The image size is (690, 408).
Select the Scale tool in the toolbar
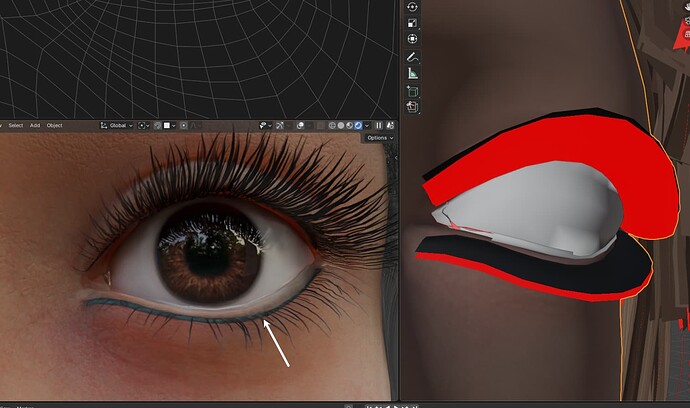click(x=412, y=23)
